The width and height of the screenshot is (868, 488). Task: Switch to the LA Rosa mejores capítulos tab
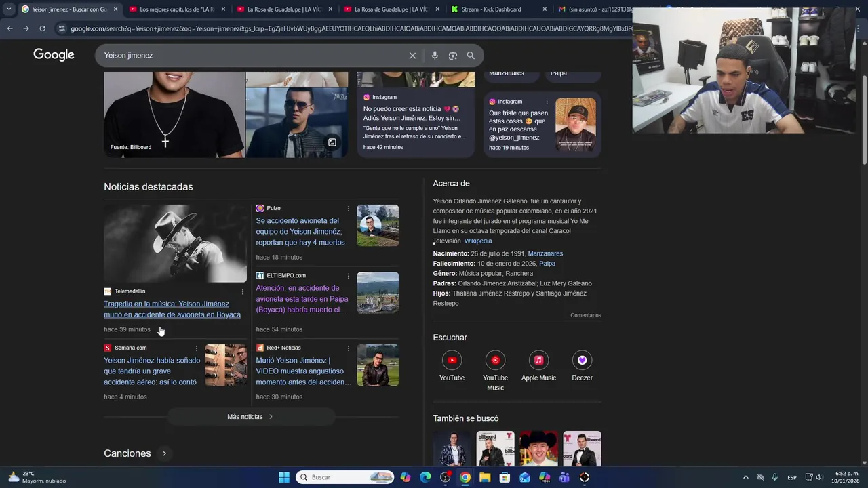point(176,9)
